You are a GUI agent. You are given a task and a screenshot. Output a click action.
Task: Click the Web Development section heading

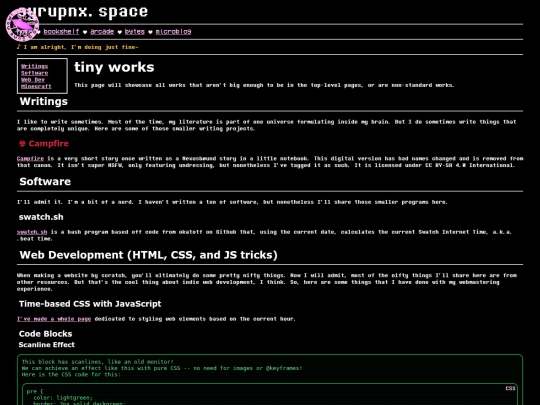pyautogui.click(x=148, y=255)
